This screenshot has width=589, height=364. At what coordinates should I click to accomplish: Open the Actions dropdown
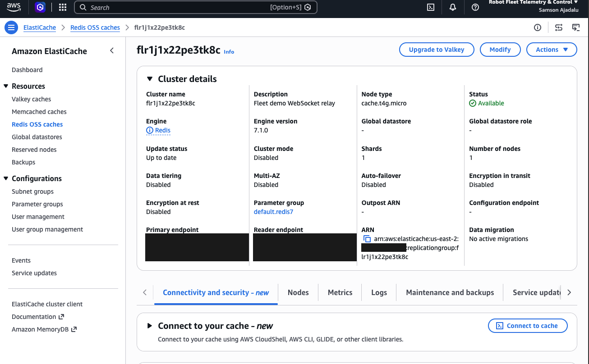point(552,50)
